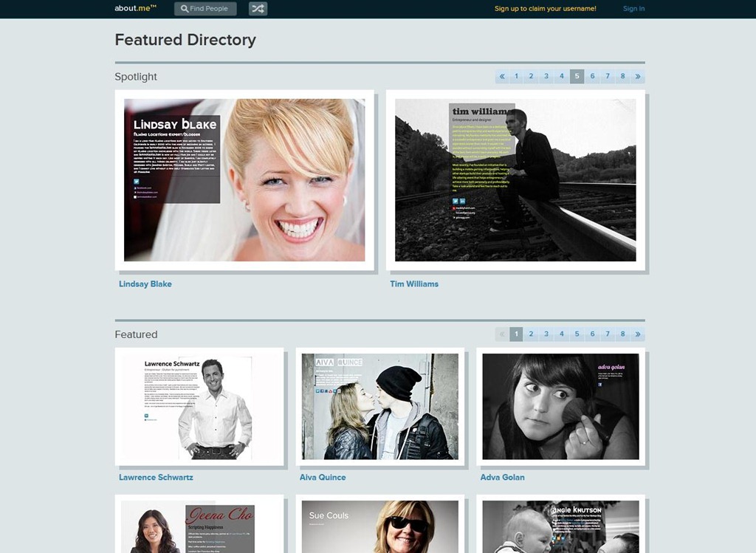
Task: Click the shuffle random profile icon
Action: point(258,9)
